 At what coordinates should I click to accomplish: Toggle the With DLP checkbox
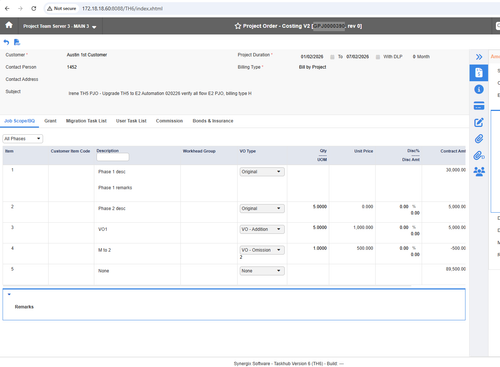[378, 57]
